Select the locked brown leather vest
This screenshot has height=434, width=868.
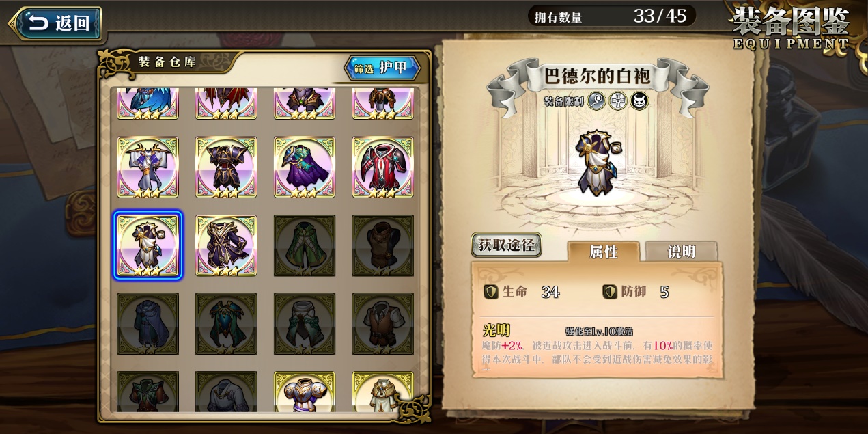pyautogui.click(x=382, y=245)
